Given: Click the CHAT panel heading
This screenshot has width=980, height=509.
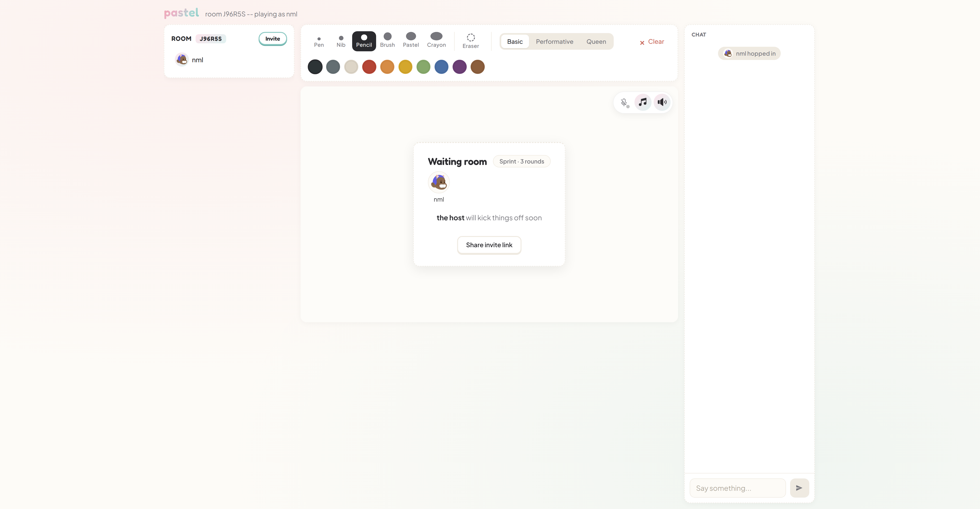Looking at the screenshot, I should tap(698, 35).
